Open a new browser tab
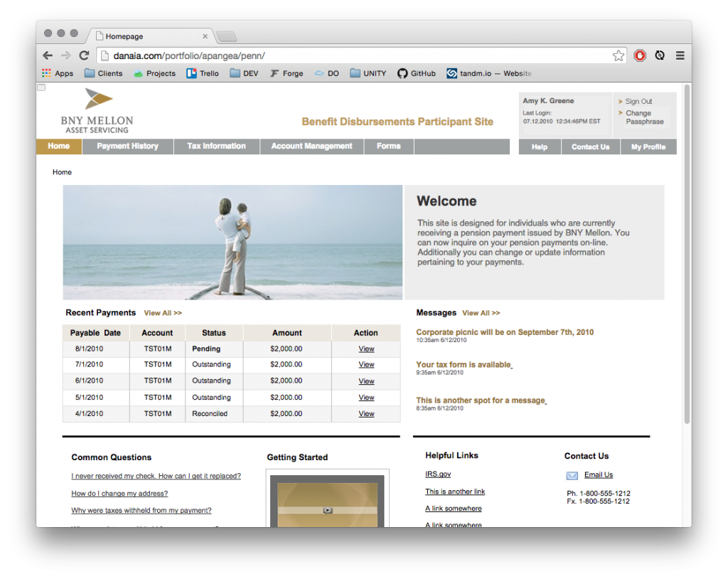Screen dimensions: 728x579 coord(227,36)
